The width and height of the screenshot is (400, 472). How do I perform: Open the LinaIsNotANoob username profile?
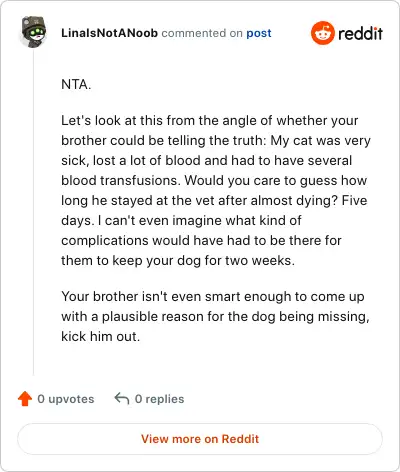pyautogui.click(x=109, y=33)
